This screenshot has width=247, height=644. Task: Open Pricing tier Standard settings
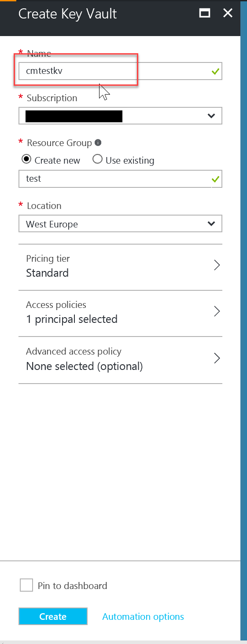click(120, 267)
